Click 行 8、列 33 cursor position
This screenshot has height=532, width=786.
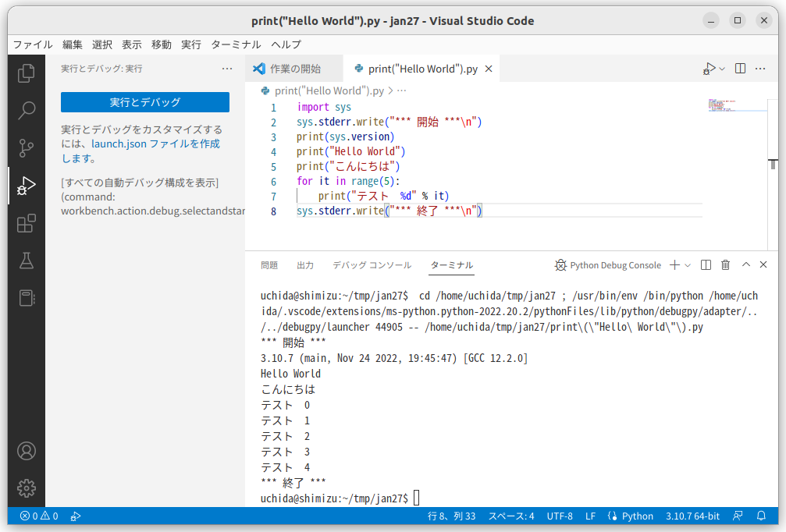[x=451, y=516]
